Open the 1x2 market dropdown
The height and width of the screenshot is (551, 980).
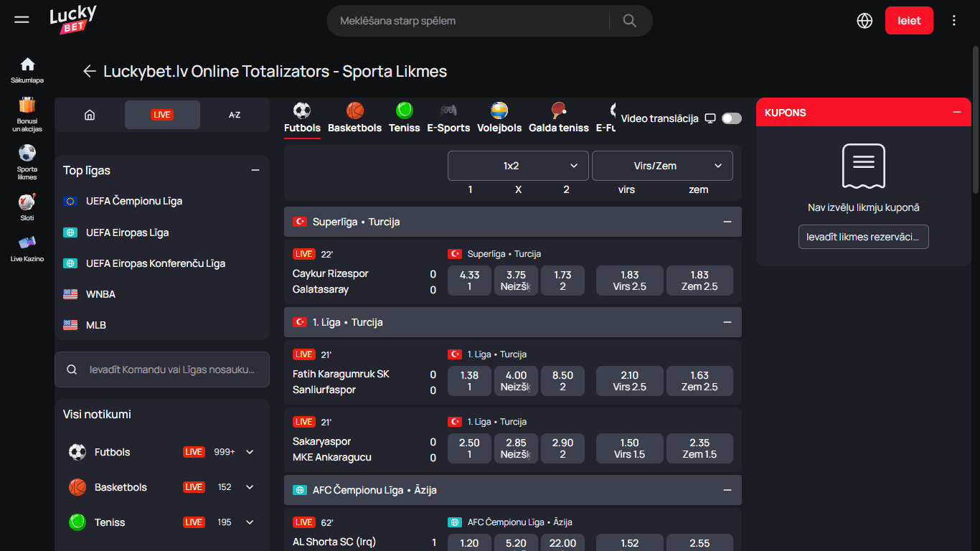click(518, 166)
